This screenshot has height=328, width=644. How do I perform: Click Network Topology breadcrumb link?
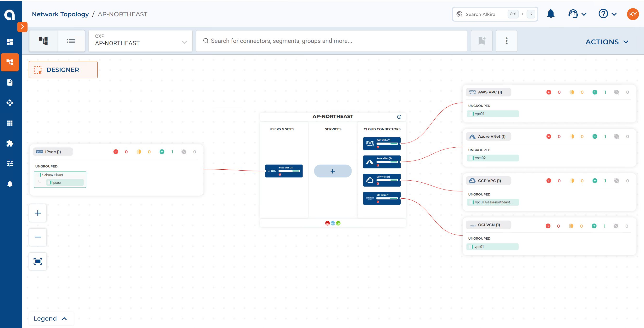(60, 14)
